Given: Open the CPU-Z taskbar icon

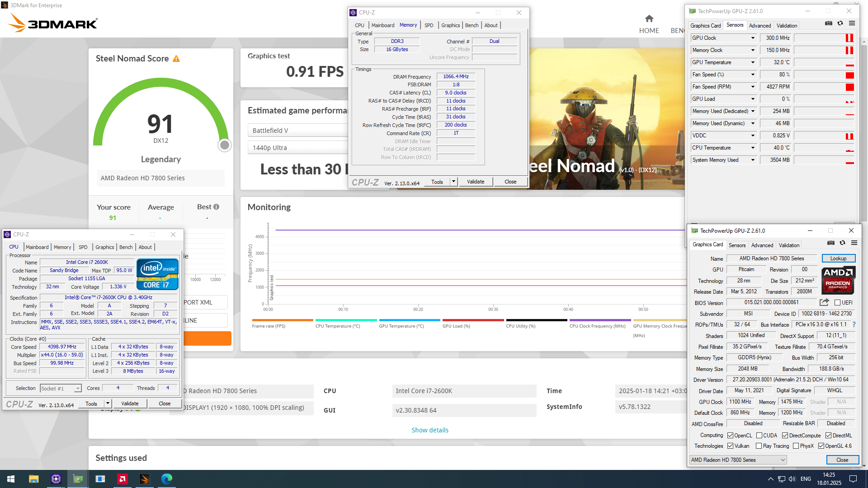Looking at the screenshot, I should click(56, 479).
